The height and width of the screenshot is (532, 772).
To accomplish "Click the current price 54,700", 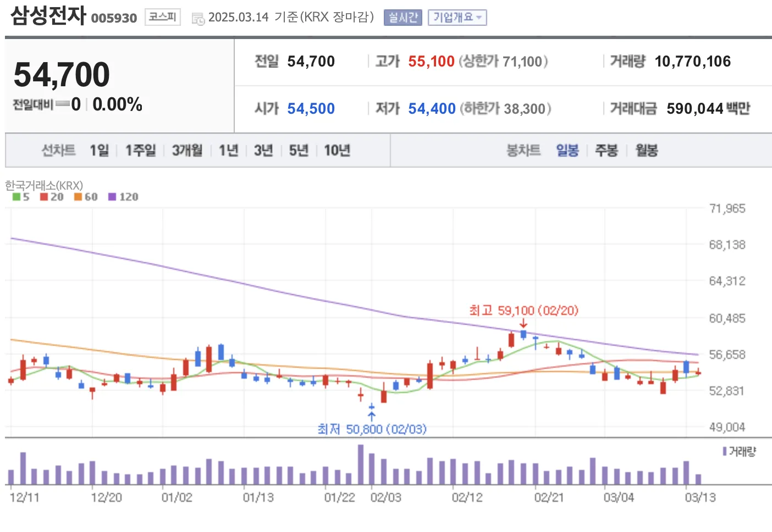I will (62, 75).
